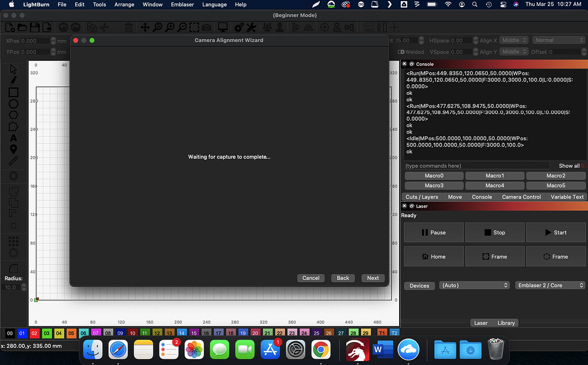This screenshot has height=365, width=588.
Task: Click the Save file toolbar icon
Action: click(x=34, y=28)
